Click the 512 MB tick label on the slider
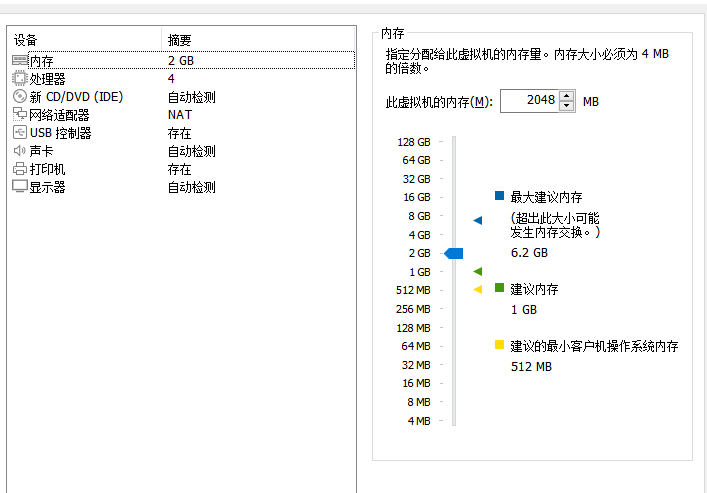 pos(413,290)
